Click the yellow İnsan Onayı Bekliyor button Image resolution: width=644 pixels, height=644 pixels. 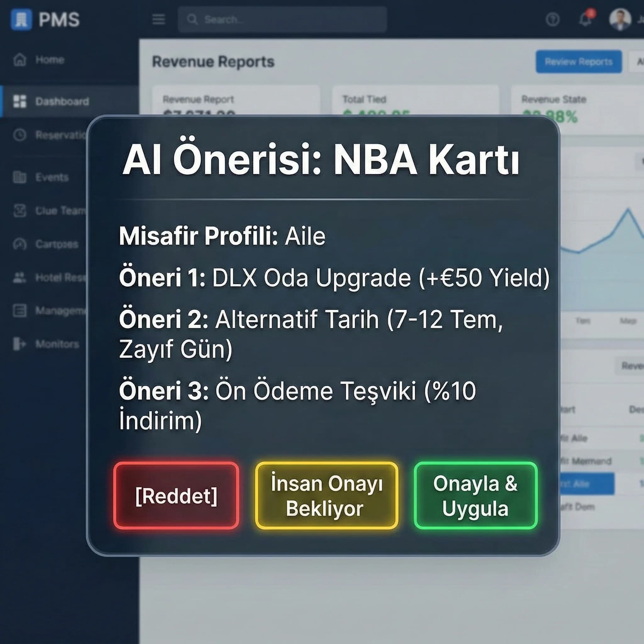pyautogui.click(x=327, y=496)
